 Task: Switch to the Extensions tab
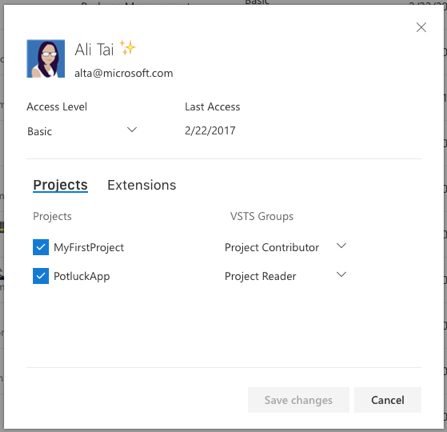142,185
